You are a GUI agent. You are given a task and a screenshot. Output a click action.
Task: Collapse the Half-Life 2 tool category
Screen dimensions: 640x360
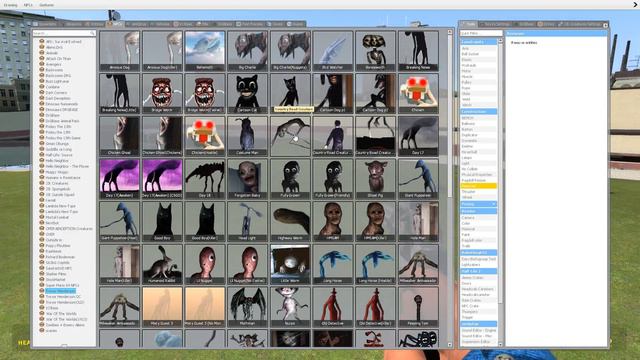pos(478,271)
